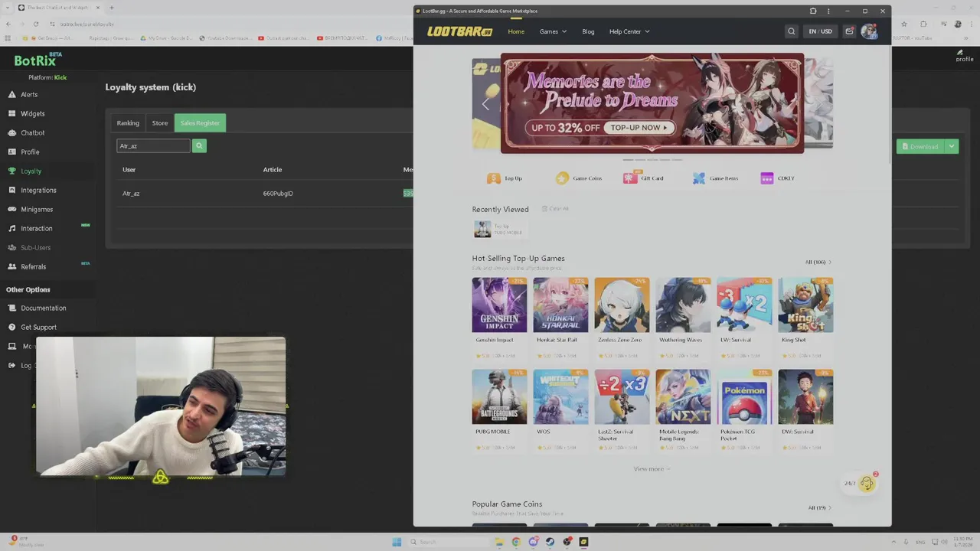Click the Windows taskbar search box
The width and height of the screenshot is (980, 551).
(x=448, y=542)
